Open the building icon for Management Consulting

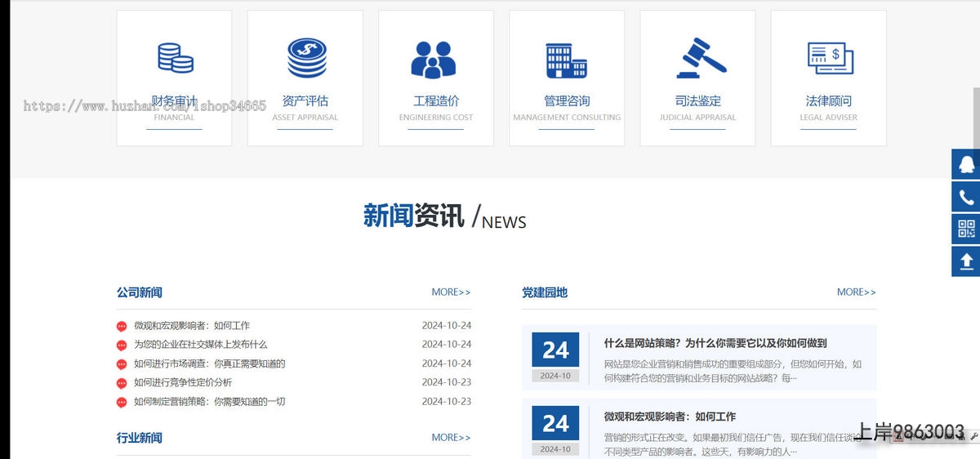click(567, 60)
